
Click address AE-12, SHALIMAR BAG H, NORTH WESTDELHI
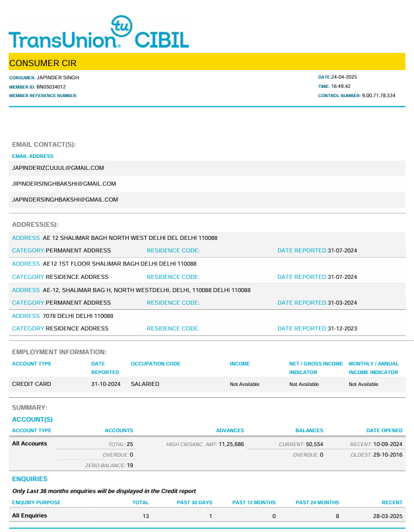147,290
